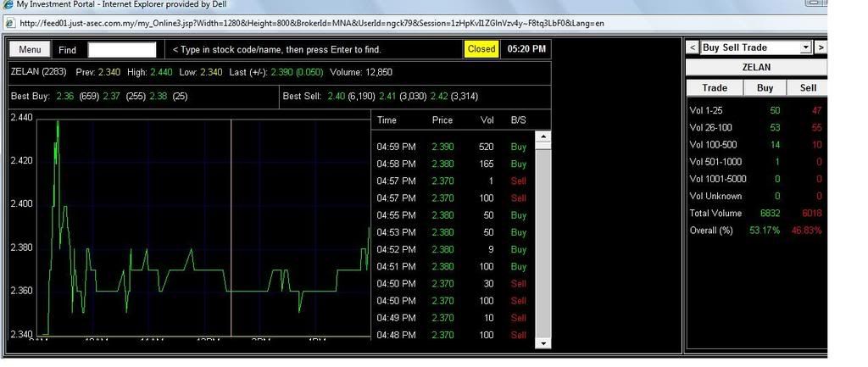Select the Trade column header
Viewport: 868px width, 367px height.
715,87
